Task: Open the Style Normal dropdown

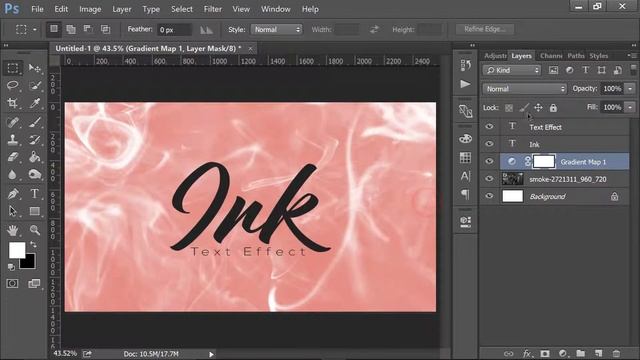Action: coord(276,29)
